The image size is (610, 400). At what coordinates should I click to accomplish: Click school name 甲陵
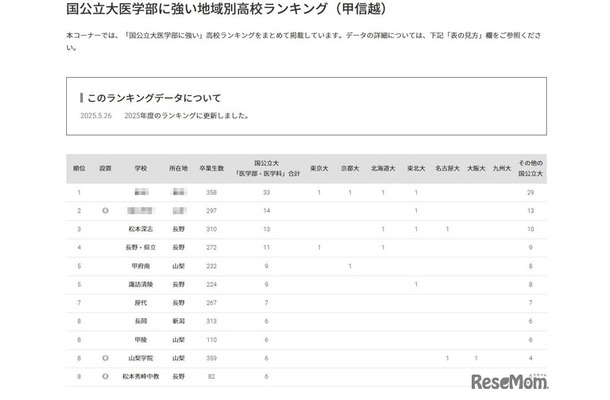click(140, 340)
